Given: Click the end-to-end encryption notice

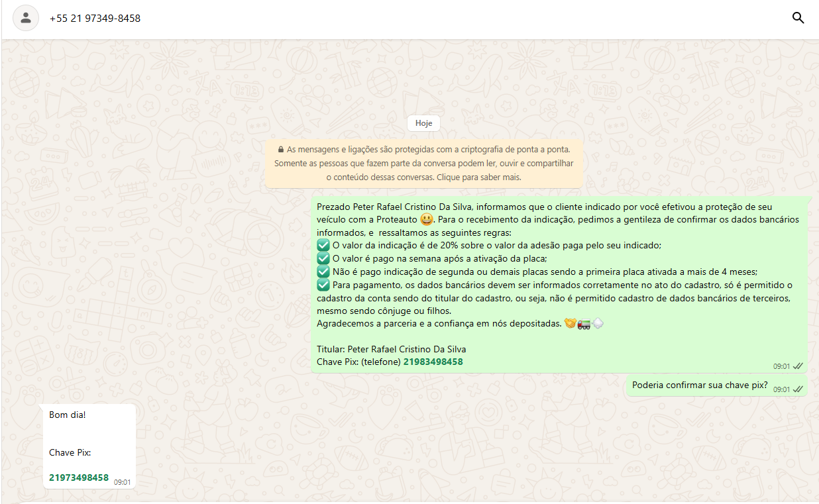Looking at the screenshot, I should (x=423, y=164).
